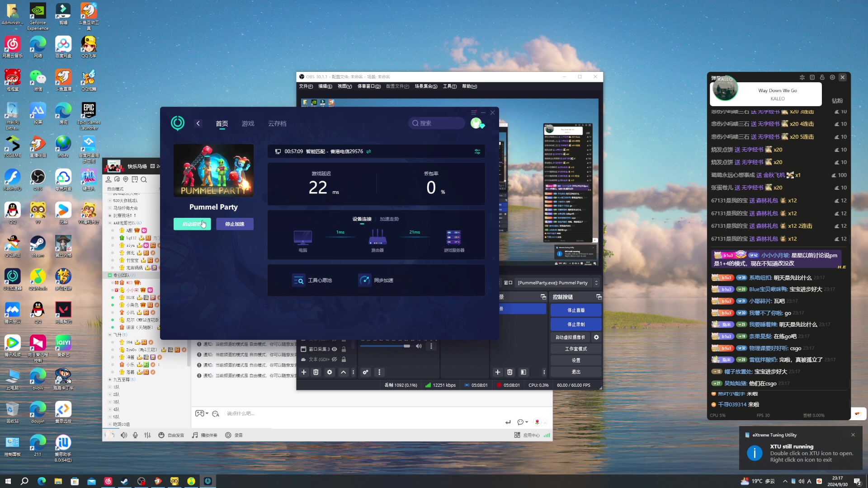
Task: Click 启动游戏 launch button
Action: (192, 224)
